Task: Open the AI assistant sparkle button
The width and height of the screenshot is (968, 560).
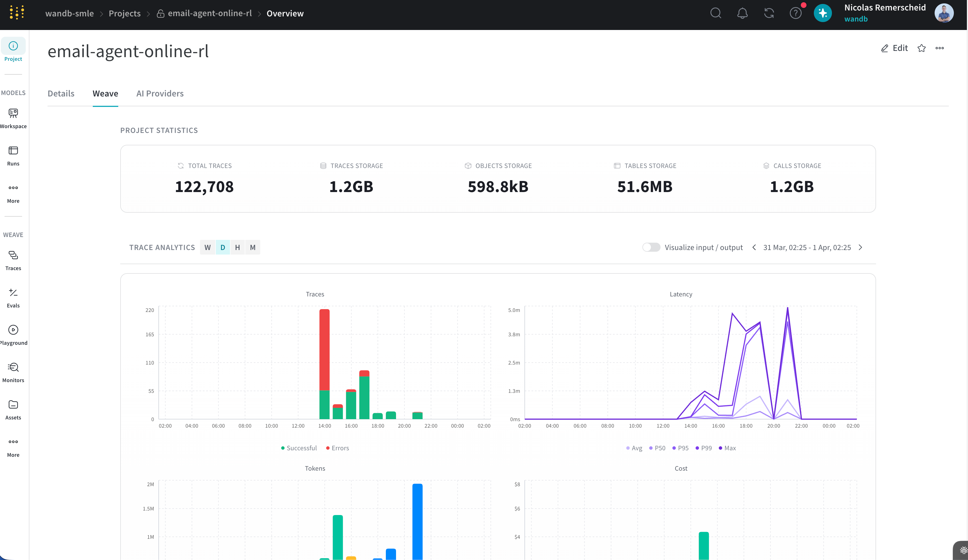Action: (822, 14)
